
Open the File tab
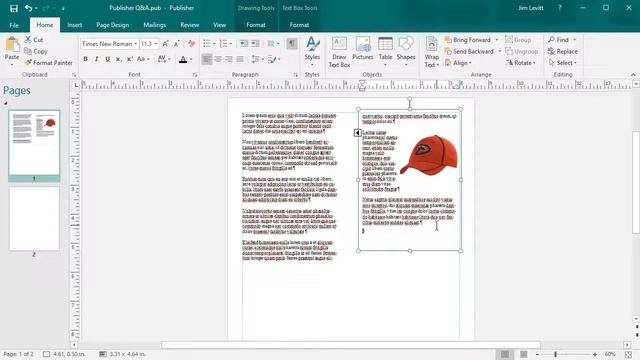14,25
